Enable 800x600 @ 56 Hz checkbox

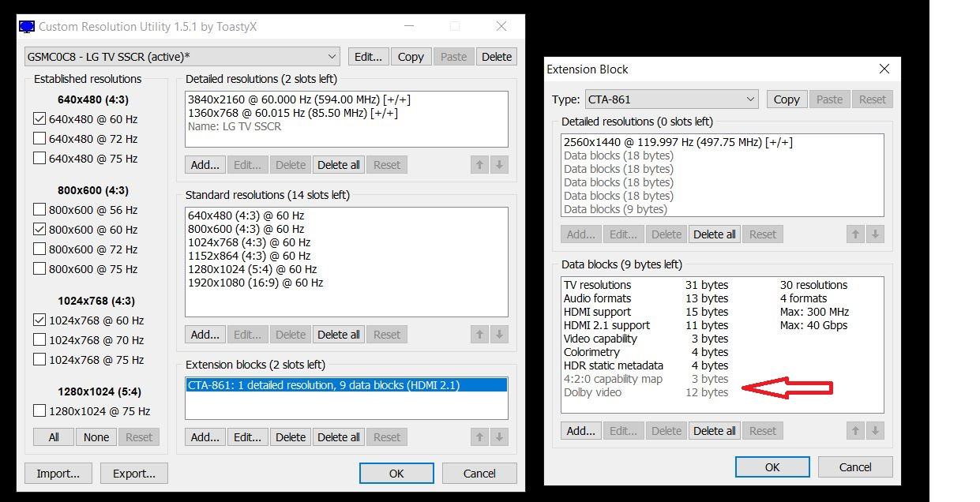pyautogui.click(x=39, y=210)
